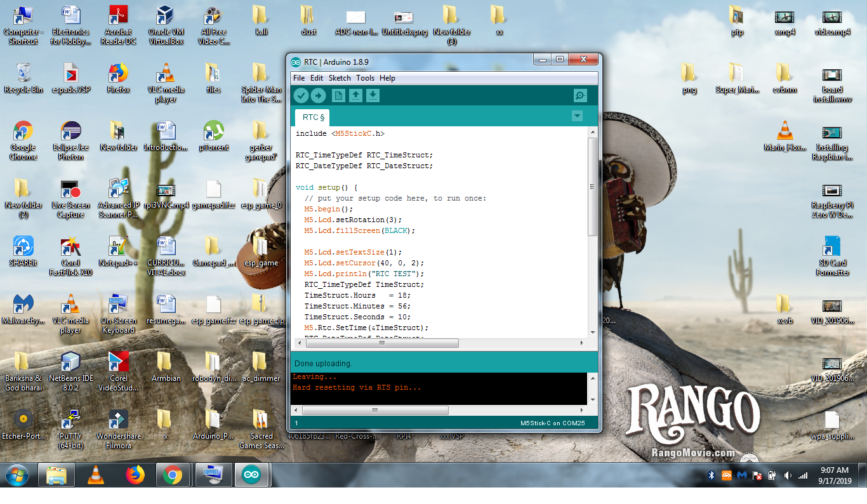Image resolution: width=867 pixels, height=504 pixels.
Task: Click 'Hard resetting via RTS pin...' console line
Action: point(357,387)
